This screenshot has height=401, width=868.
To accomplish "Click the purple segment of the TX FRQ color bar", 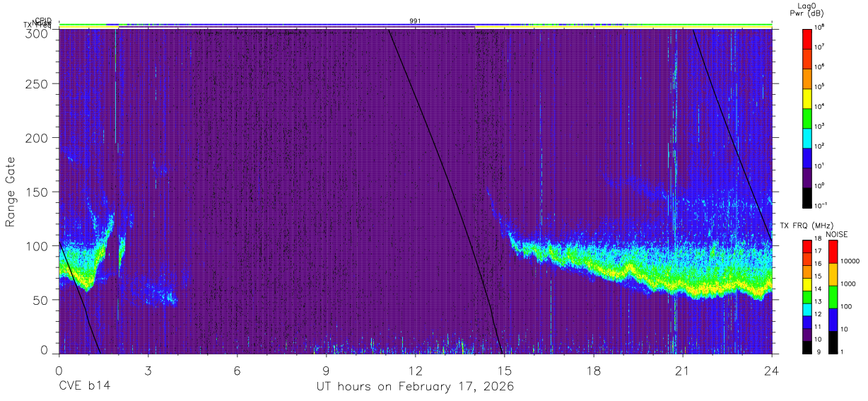I will tap(807, 335).
